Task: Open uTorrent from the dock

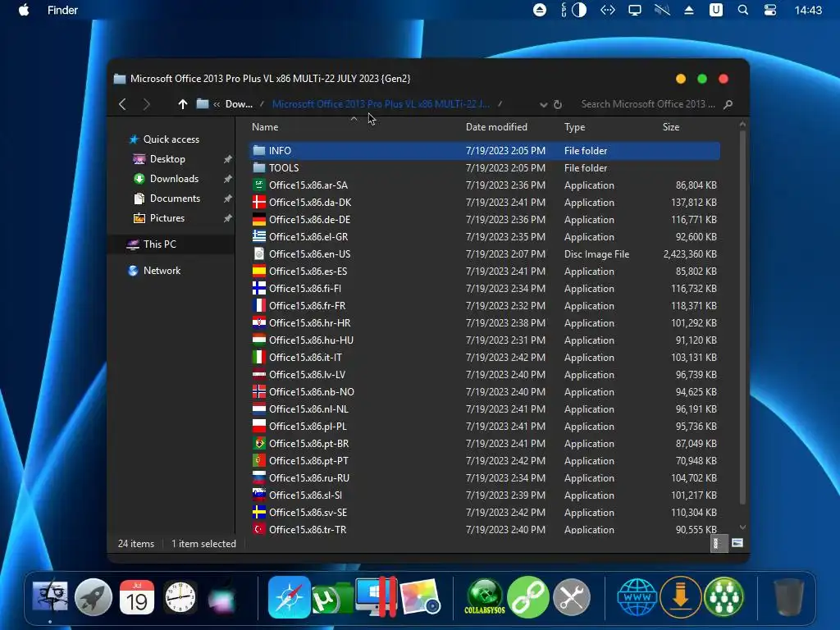Action: tap(332, 598)
